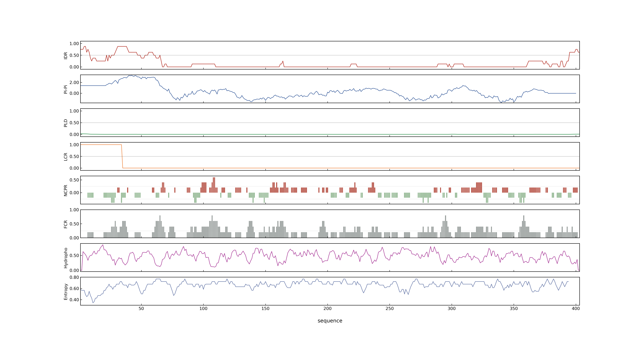Click the 1.00 tick on PLD axis
This screenshot has height=343, width=644.
(74, 111)
